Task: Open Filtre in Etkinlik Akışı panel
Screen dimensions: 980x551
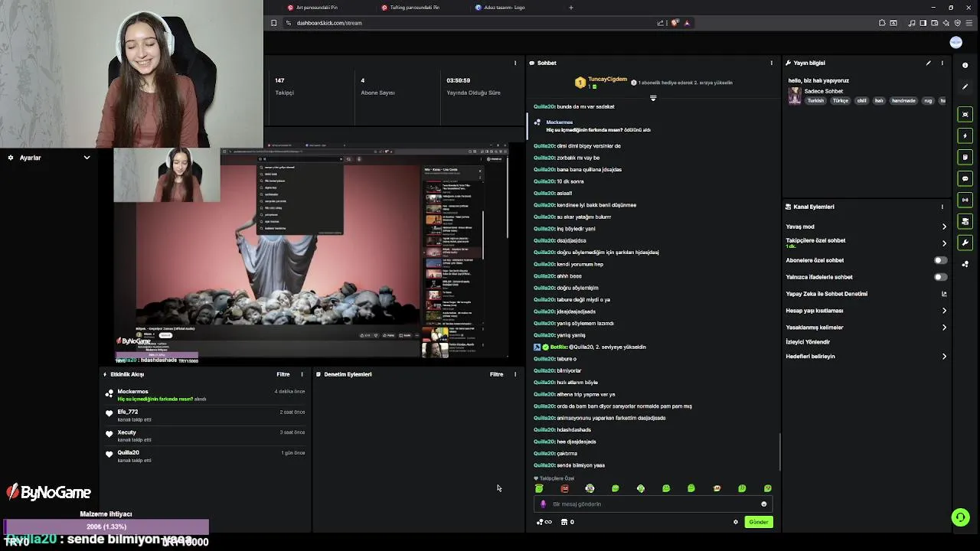Action: [283, 374]
